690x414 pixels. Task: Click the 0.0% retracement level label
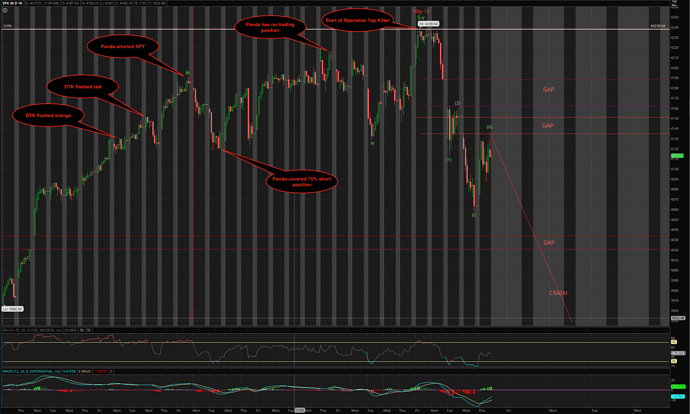tap(7, 26)
